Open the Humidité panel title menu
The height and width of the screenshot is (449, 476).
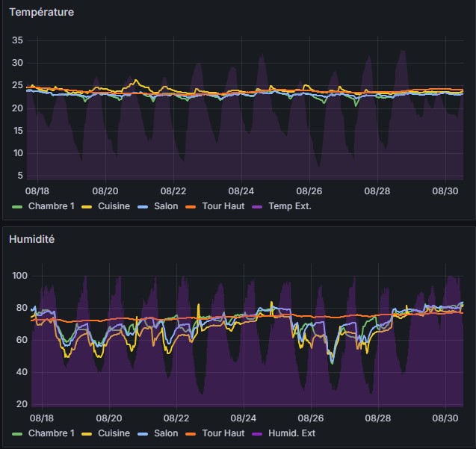[33, 240]
